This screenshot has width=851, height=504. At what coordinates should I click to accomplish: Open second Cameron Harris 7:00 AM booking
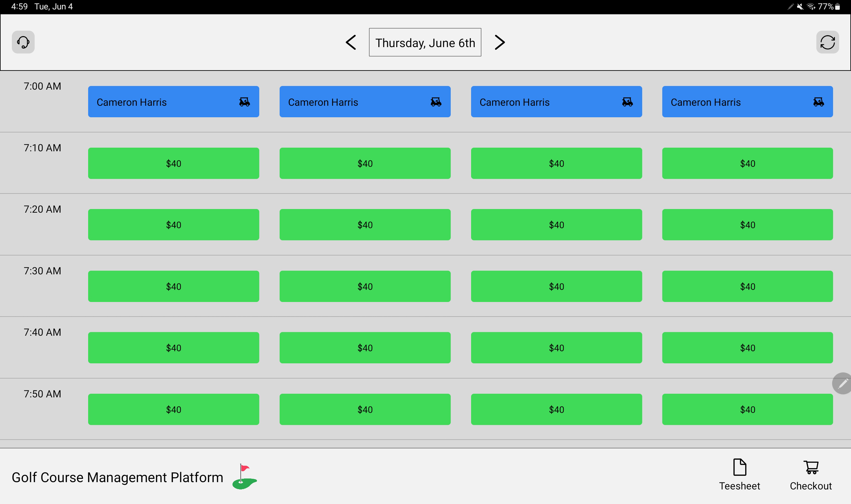coord(365,101)
